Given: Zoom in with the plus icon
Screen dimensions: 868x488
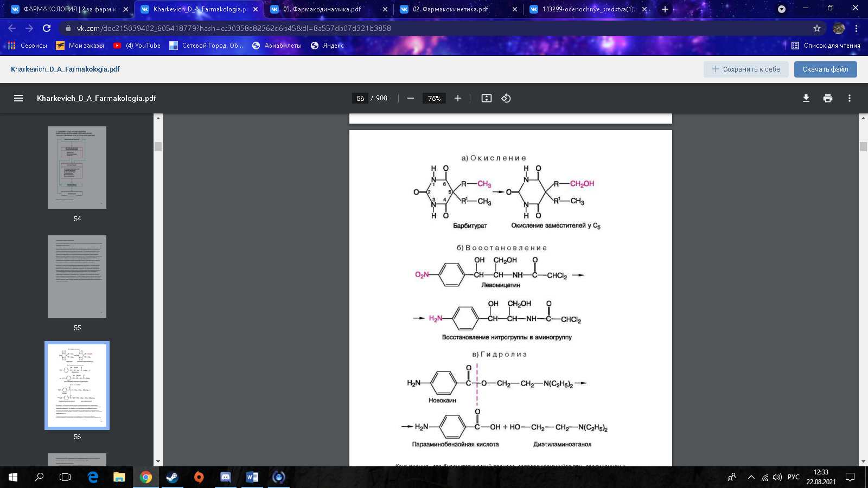Looking at the screenshot, I should pyautogui.click(x=458, y=98).
